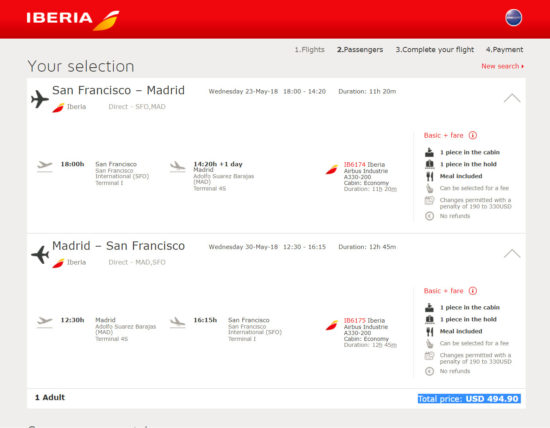Viewport: 550px width, 428px height.
Task: Click the 1 Adult label
Action: click(50, 397)
